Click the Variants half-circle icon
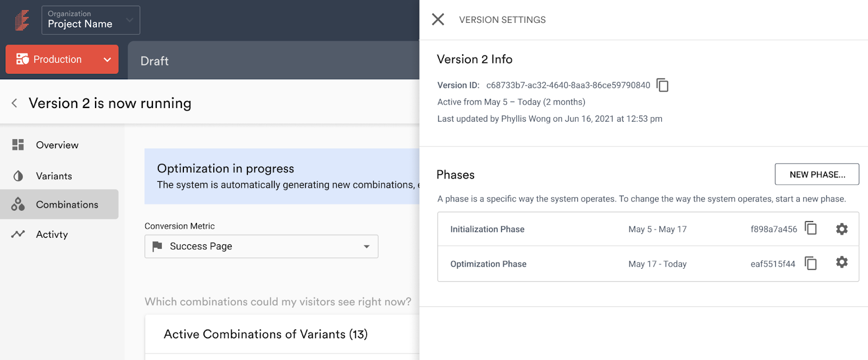Viewport: 868px width, 360px height. pyautogui.click(x=18, y=176)
